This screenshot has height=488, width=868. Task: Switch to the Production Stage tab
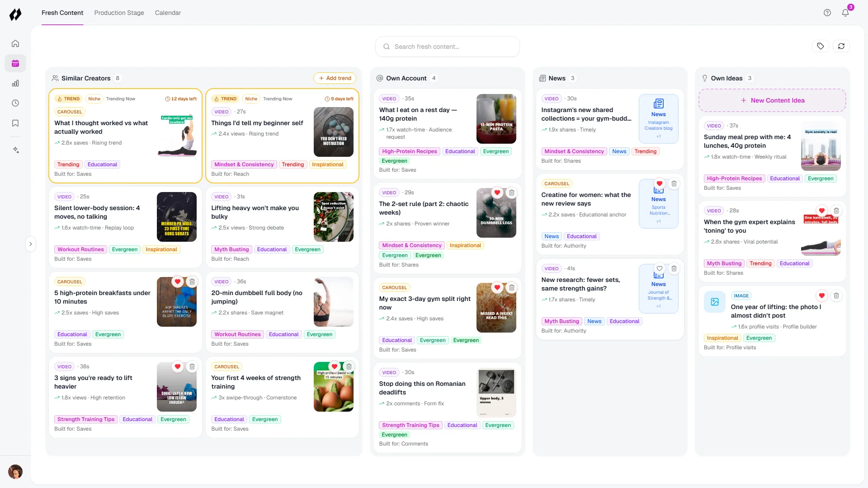tap(119, 13)
